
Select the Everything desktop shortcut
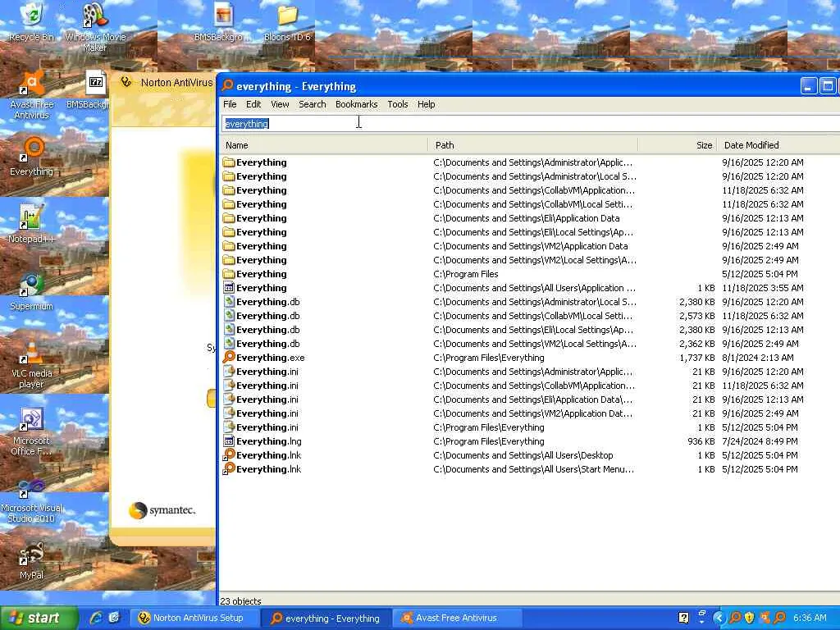pos(32,157)
